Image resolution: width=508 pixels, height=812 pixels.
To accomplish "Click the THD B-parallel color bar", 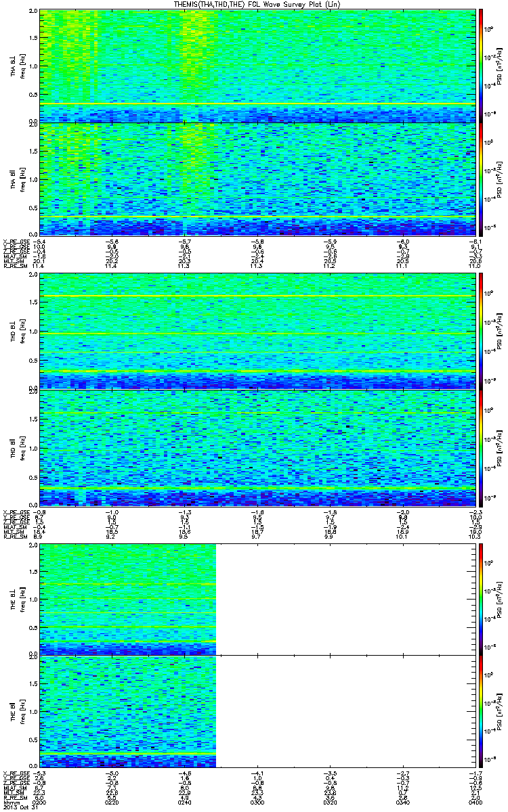I will pyautogui.click(x=481, y=447).
